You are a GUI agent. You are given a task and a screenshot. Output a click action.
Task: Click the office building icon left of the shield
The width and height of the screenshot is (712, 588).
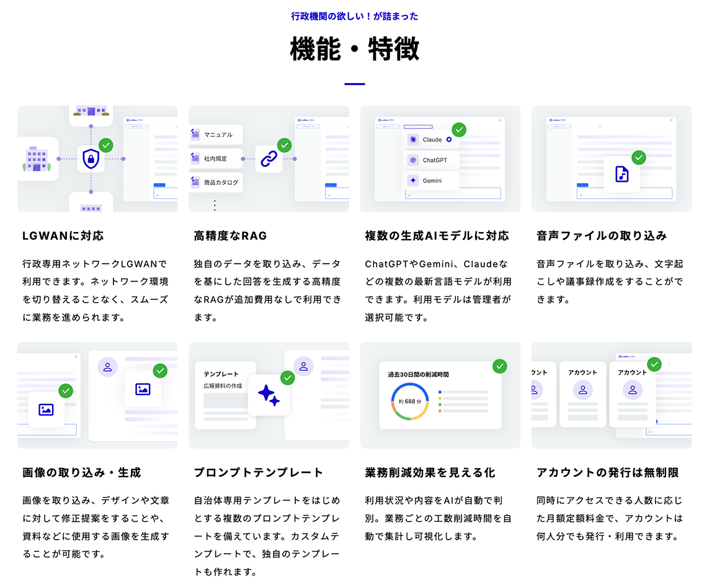pos(37,159)
